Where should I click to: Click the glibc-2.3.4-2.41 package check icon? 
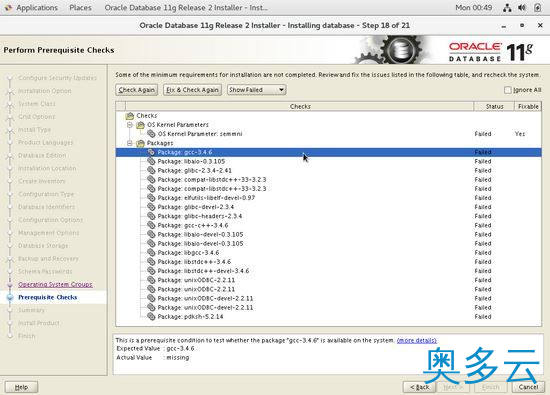[x=151, y=170]
